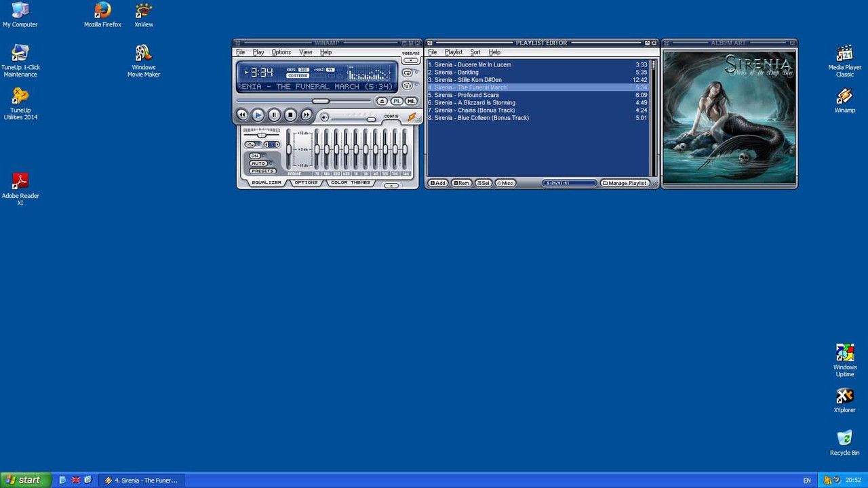The image size is (868, 488).
Task: Open Playlist Editor Help menu
Action: pyautogui.click(x=494, y=52)
